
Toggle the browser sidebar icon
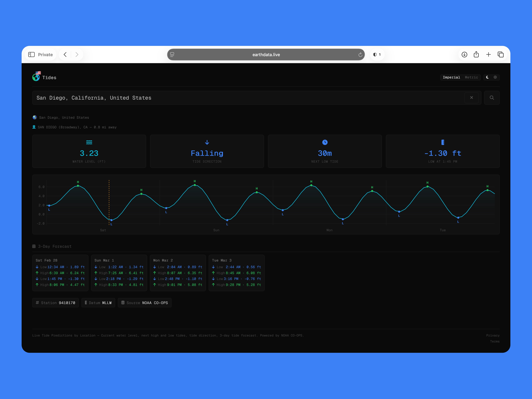[x=32, y=55]
